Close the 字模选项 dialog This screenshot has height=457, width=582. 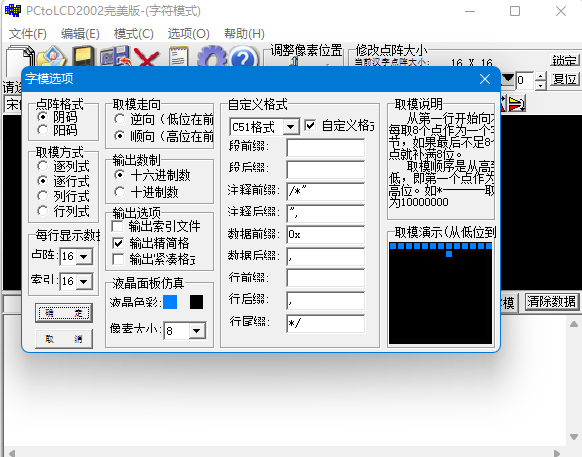(x=485, y=79)
